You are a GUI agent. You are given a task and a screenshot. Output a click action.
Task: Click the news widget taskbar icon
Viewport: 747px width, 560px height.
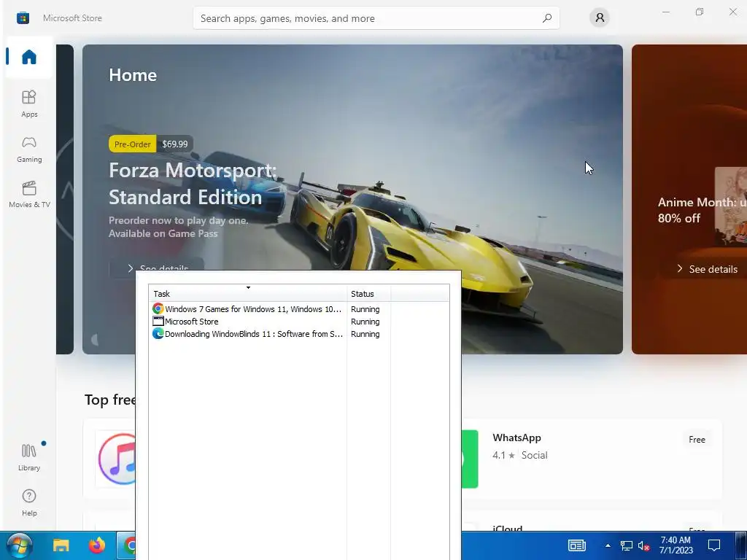(576, 545)
